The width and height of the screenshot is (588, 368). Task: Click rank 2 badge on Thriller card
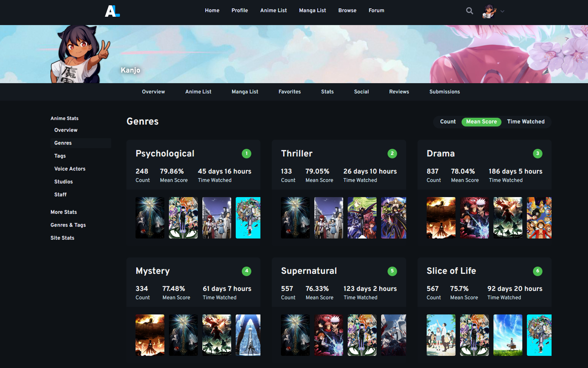(392, 153)
